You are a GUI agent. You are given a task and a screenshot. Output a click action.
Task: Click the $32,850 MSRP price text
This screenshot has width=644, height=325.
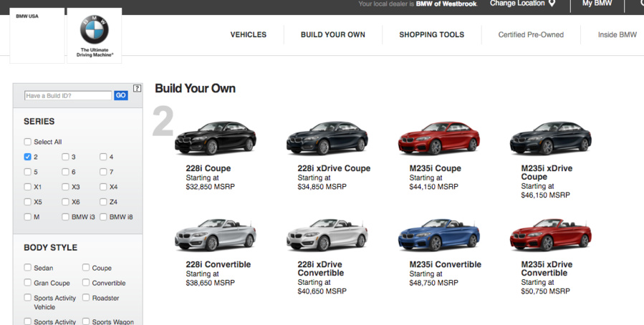pyautogui.click(x=211, y=187)
